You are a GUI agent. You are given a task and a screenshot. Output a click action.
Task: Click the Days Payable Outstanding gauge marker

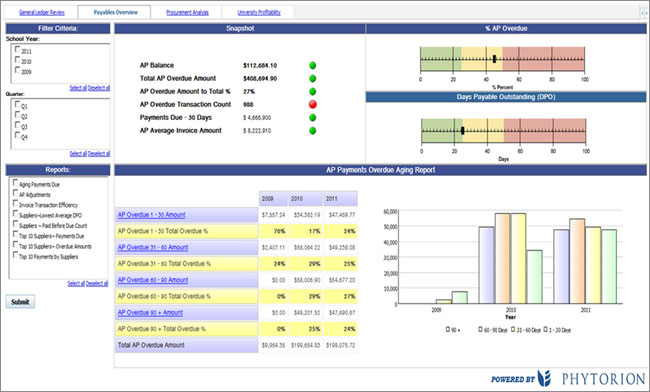[462, 131]
